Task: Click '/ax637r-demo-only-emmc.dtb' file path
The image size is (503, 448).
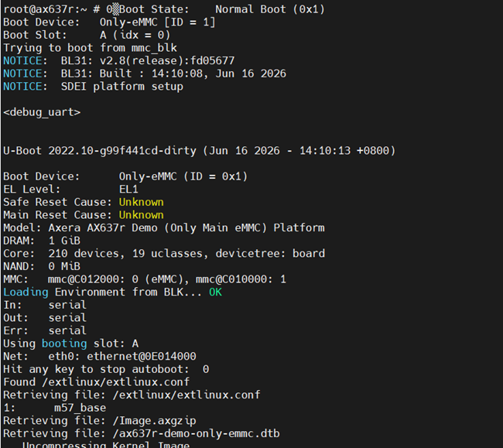Action: 196,433
